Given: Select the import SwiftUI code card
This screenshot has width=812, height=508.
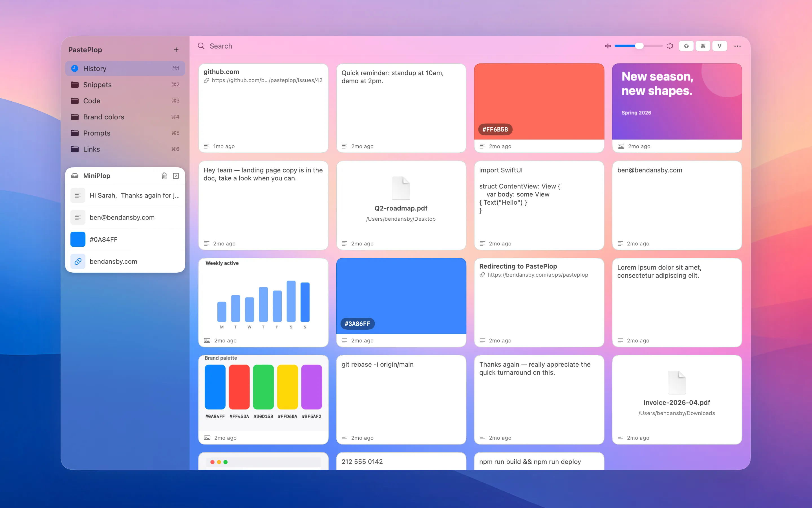Looking at the screenshot, I should (539, 205).
